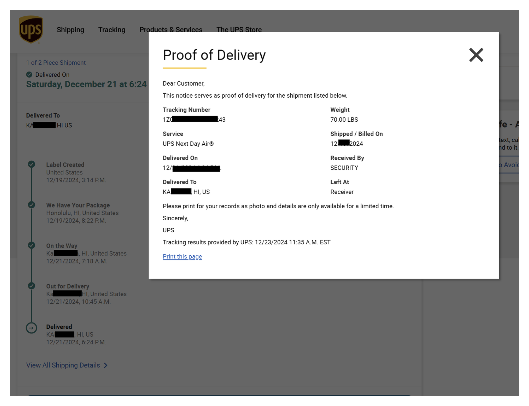The width and height of the screenshot is (529, 406).
Task: Select the Saturday, December 21 delivery heading
Action: point(86,84)
